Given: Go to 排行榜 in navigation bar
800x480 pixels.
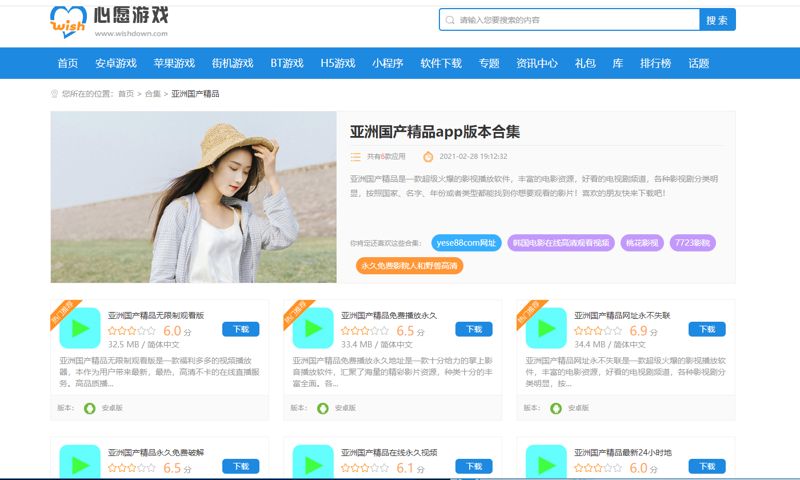Looking at the screenshot, I should pyautogui.click(x=655, y=63).
